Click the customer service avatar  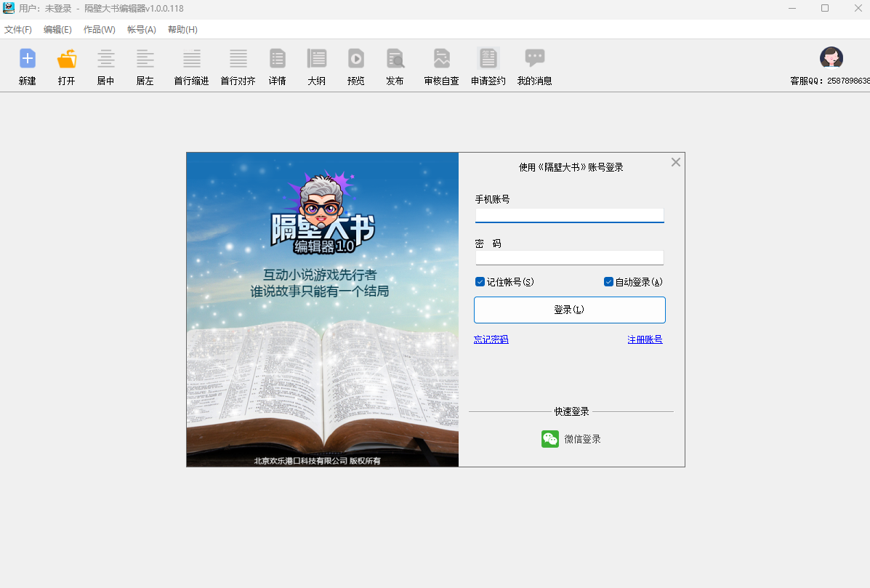coord(831,58)
